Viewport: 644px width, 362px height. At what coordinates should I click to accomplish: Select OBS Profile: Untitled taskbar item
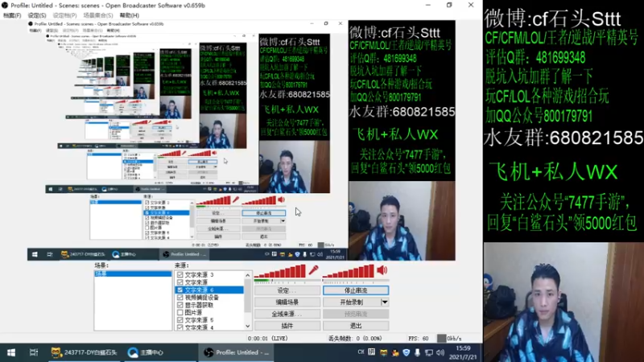click(x=237, y=352)
